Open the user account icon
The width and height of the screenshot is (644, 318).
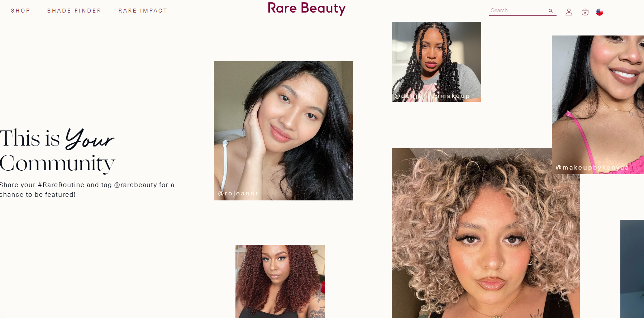569,12
